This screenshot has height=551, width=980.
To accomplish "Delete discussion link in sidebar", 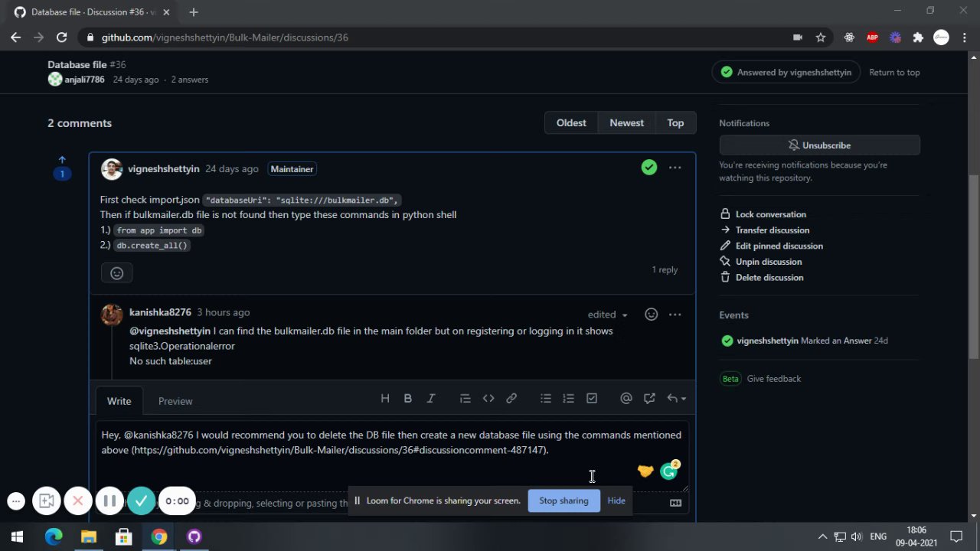I will point(762,278).
